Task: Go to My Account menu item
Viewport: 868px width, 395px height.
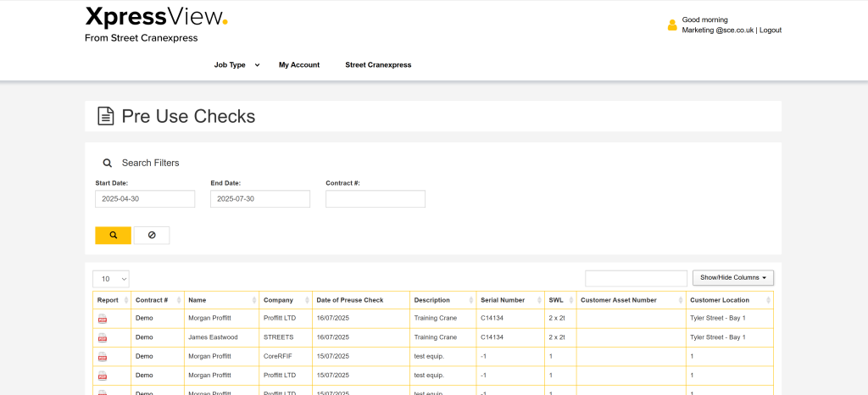Action: tap(299, 64)
